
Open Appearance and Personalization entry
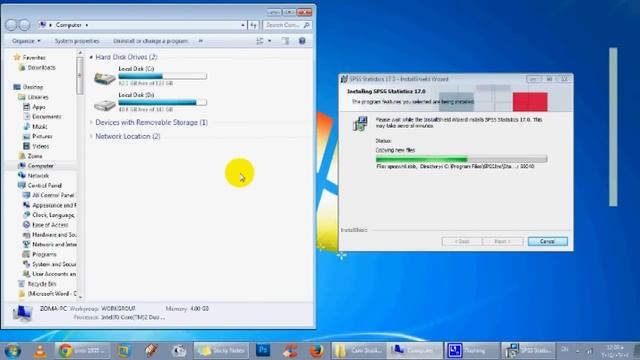click(x=54, y=205)
